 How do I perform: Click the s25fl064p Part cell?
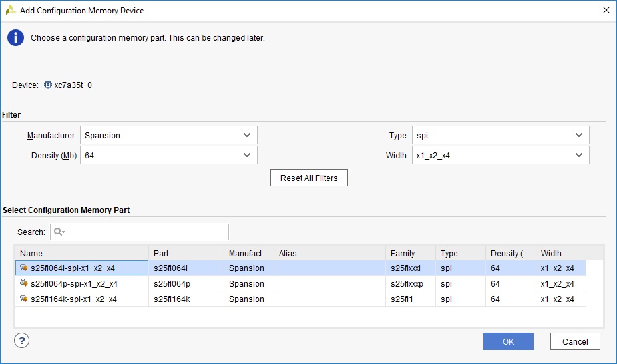point(186,284)
